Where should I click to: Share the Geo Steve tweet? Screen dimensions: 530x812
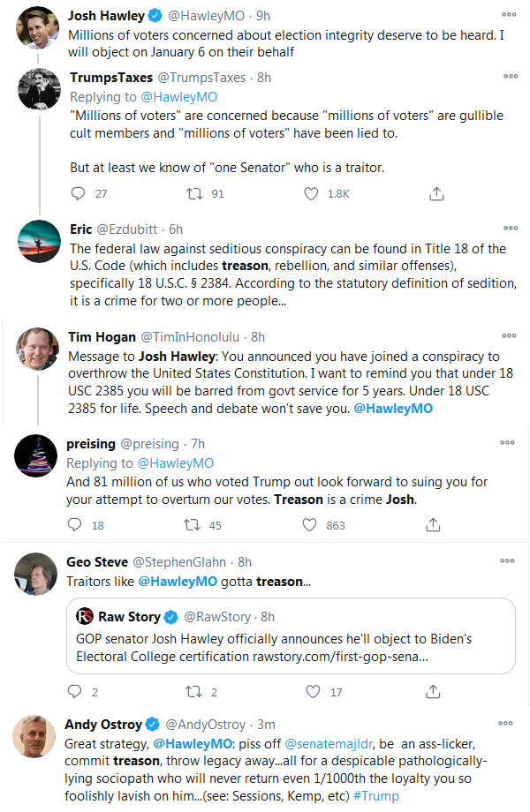pyautogui.click(x=434, y=692)
